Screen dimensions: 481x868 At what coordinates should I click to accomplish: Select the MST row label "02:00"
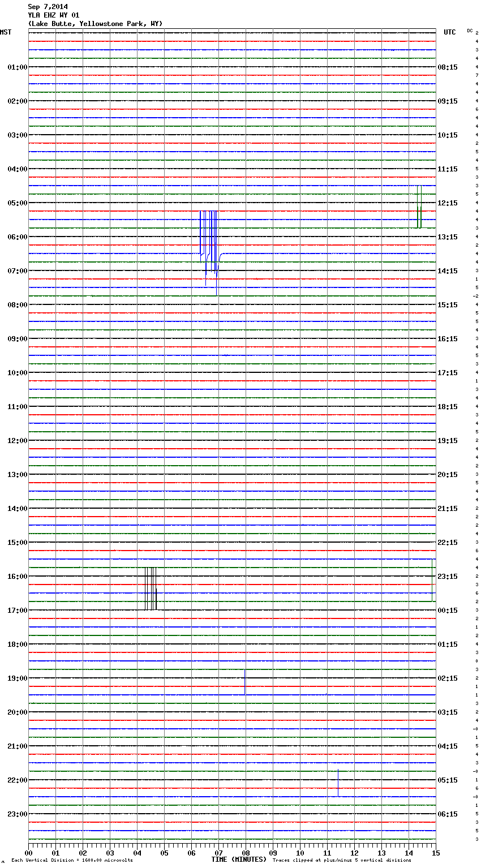click(x=18, y=101)
